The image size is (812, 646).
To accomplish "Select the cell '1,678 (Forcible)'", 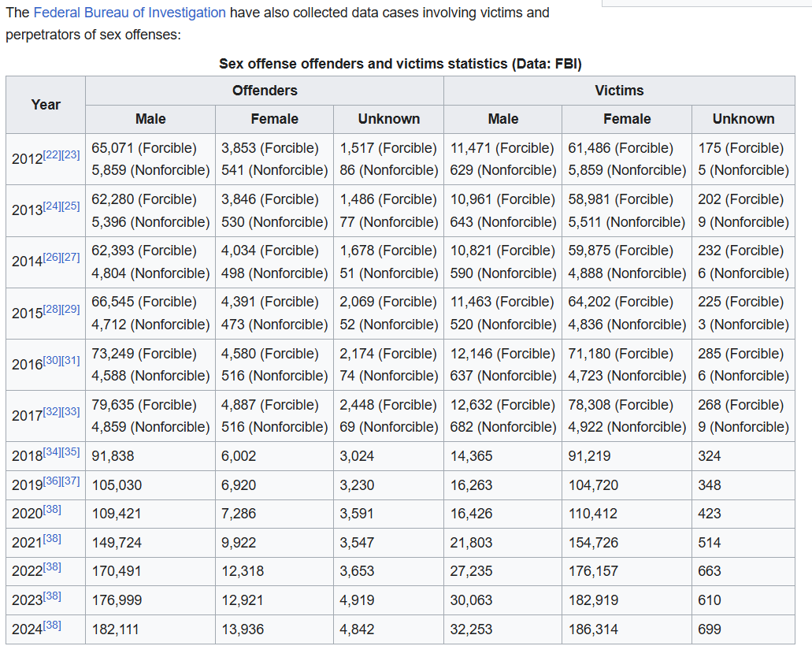I will (388, 251).
